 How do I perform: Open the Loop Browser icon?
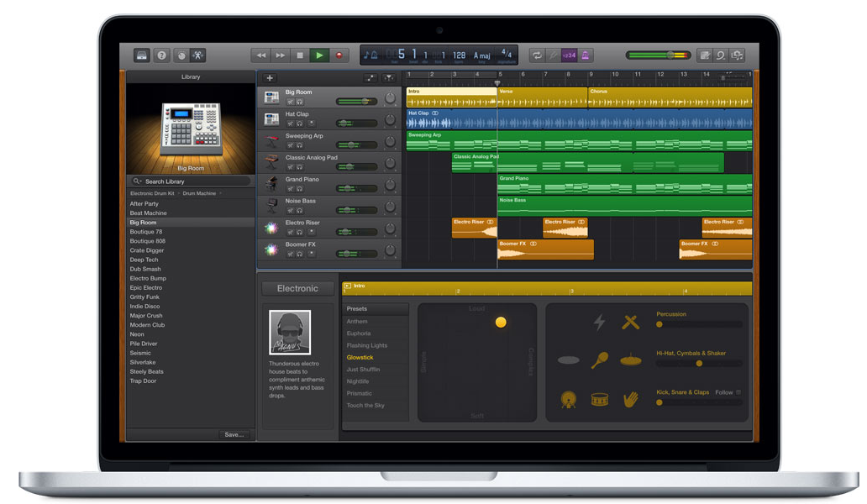coord(721,55)
